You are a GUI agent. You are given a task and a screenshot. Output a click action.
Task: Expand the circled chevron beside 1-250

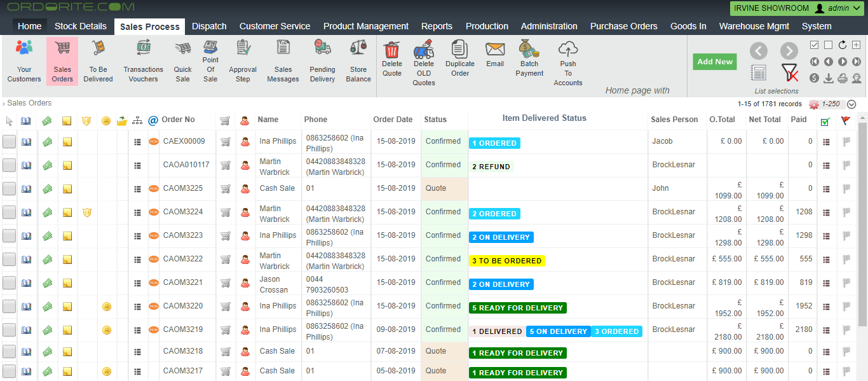tap(851, 104)
